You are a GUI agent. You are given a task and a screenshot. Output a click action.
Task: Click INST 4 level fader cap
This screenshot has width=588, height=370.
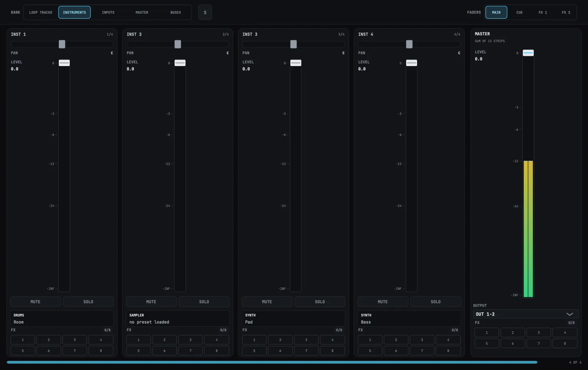pyautogui.click(x=412, y=63)
